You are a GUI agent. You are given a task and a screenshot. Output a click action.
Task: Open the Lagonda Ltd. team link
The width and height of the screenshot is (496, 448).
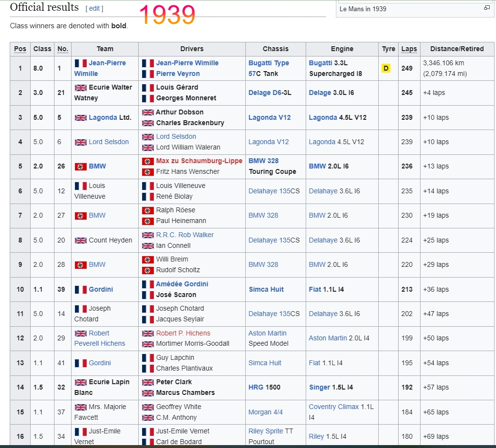[103, 118]
